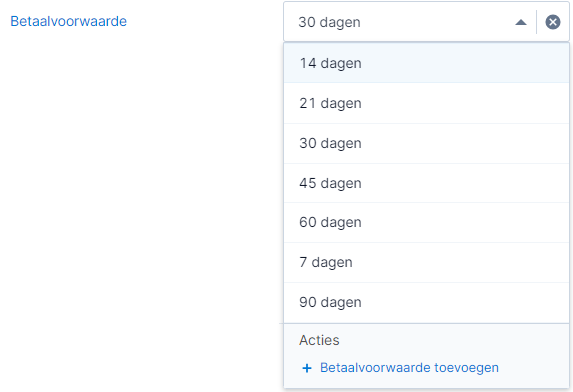
Task: Set payment term to two weeks
Action: (x=426, y=63)
